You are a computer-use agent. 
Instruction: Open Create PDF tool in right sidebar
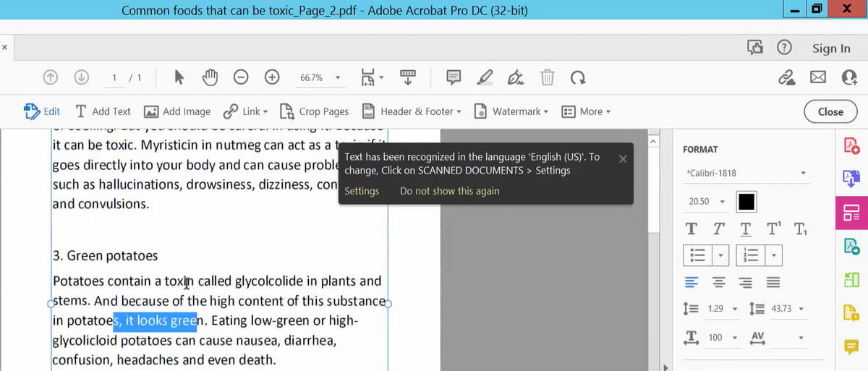(x=851, y=146)
